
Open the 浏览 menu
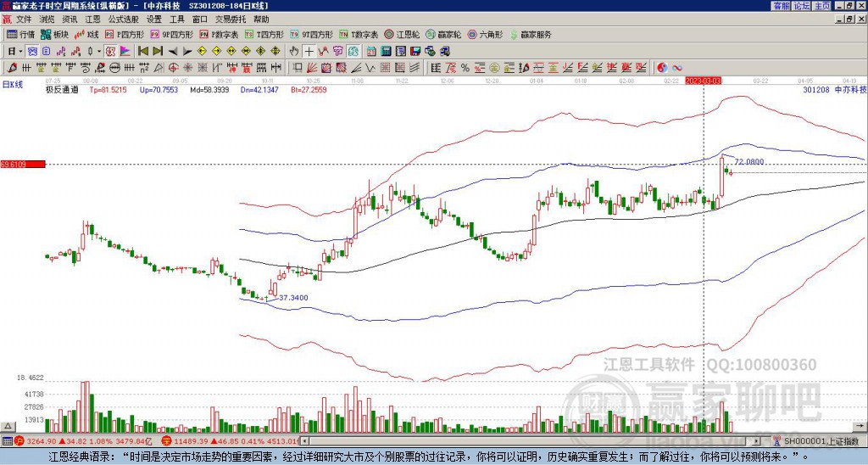point(47,20)
